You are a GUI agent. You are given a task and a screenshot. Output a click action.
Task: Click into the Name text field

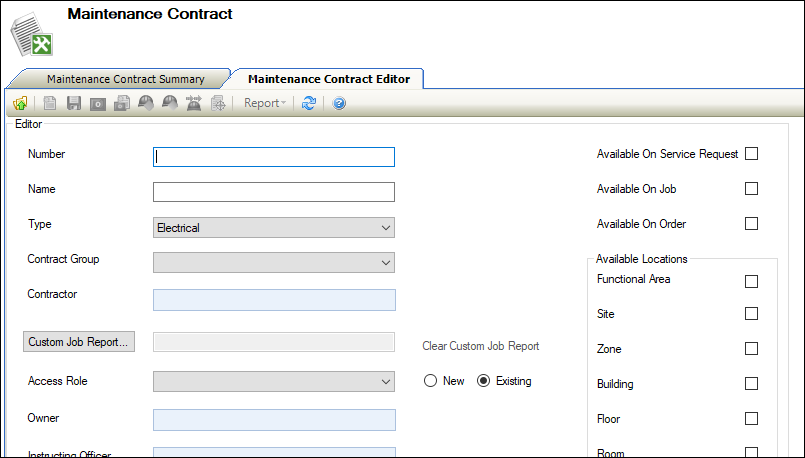coord(273,192)
